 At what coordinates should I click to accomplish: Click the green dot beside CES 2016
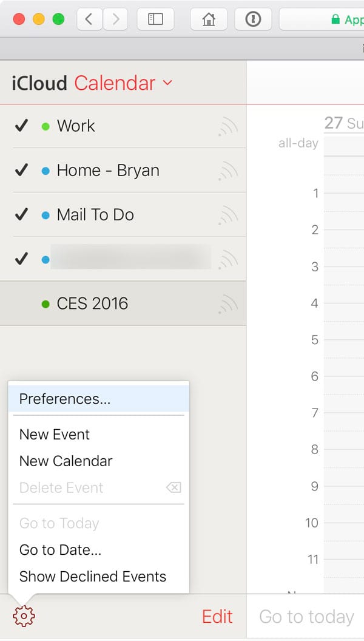pyautogui.click(x=45, y=304)
